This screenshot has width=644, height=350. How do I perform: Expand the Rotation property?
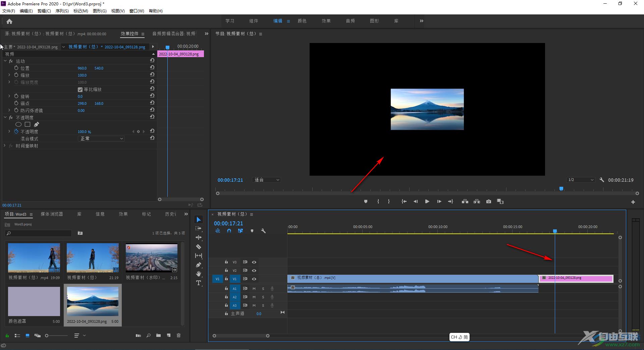pyautogui.click(x=9, y=96)
